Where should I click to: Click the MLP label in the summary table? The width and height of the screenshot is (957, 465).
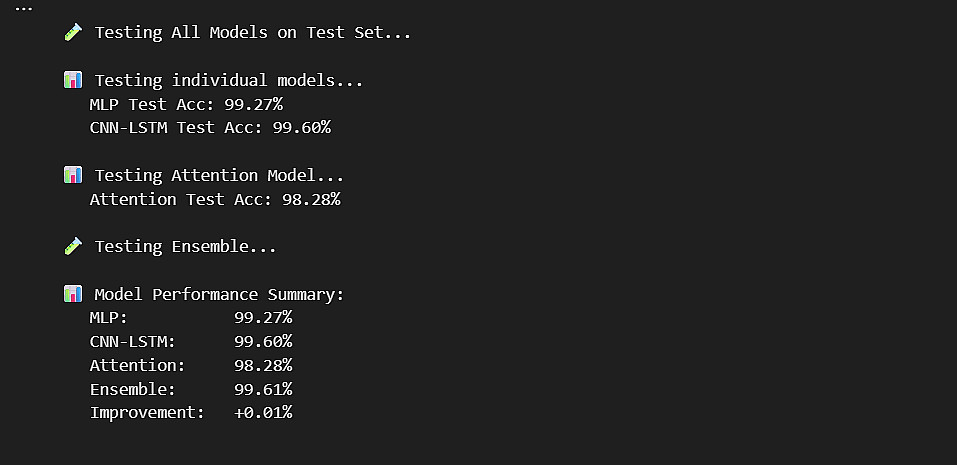pos(108,318)
